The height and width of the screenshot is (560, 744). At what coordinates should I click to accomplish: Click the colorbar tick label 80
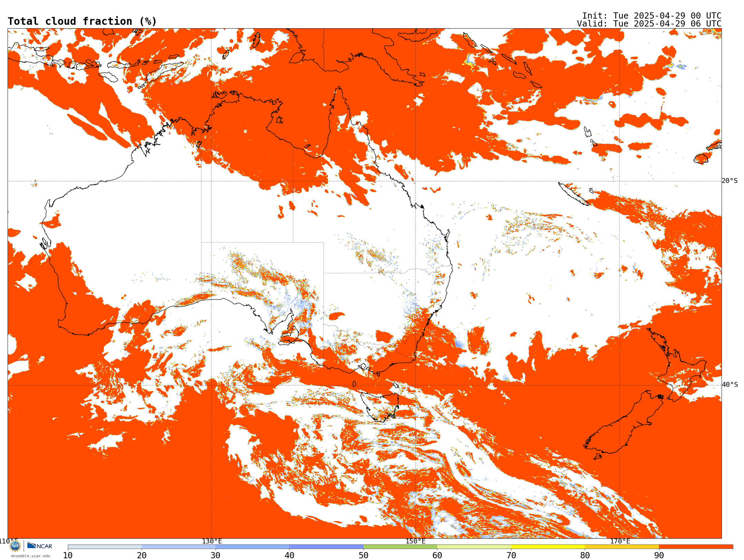[585, 556]
